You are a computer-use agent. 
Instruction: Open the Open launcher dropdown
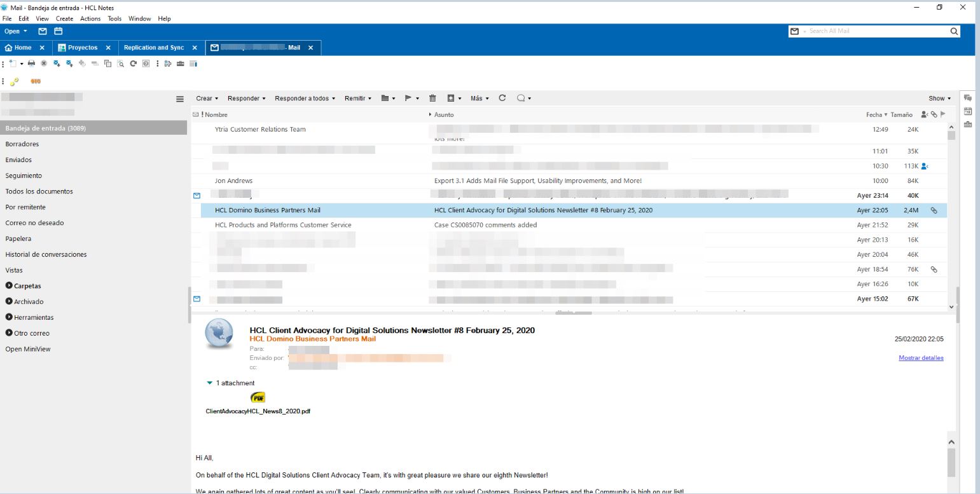17,31
